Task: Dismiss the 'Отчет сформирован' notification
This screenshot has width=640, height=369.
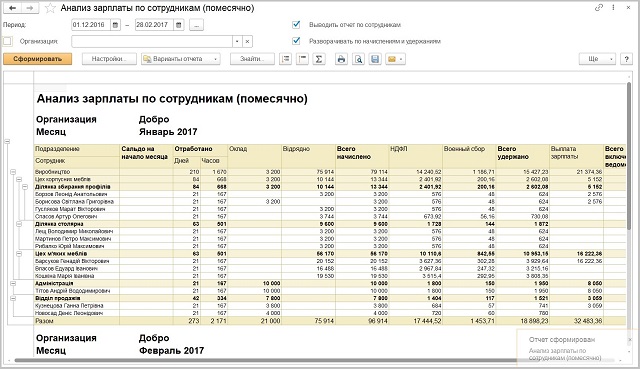Action: click(x=630, y=339)
